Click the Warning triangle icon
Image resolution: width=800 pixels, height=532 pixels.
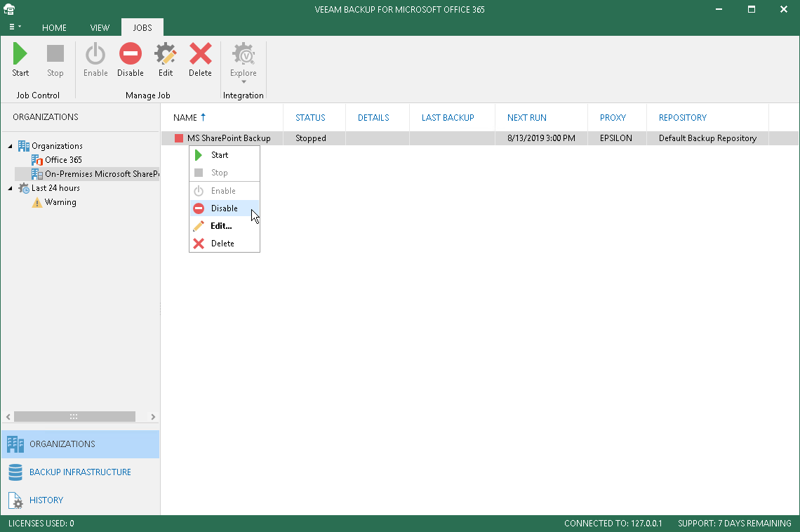click(37, 203)
